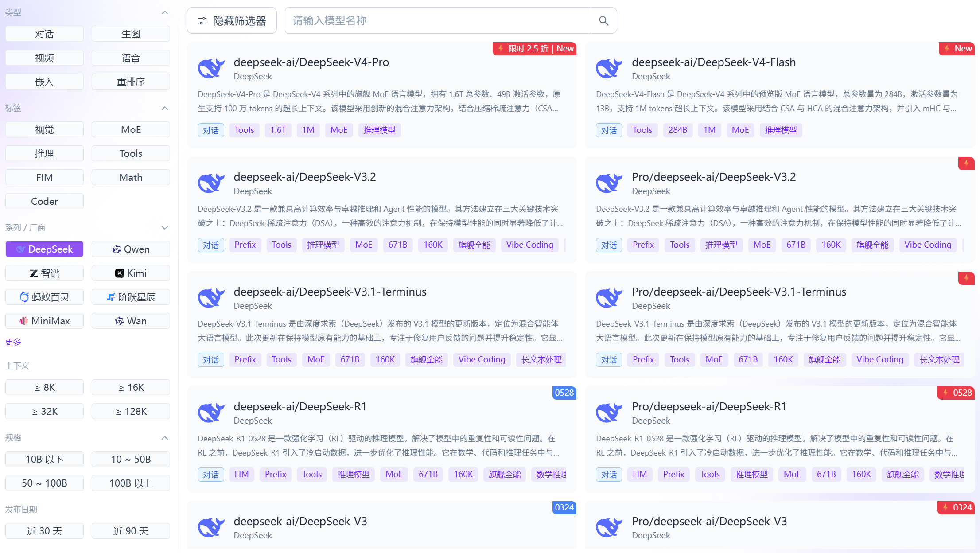
Task: Click the red 0324 badge on Pro/DeepSeek-V3
Action: click(956, 507)
